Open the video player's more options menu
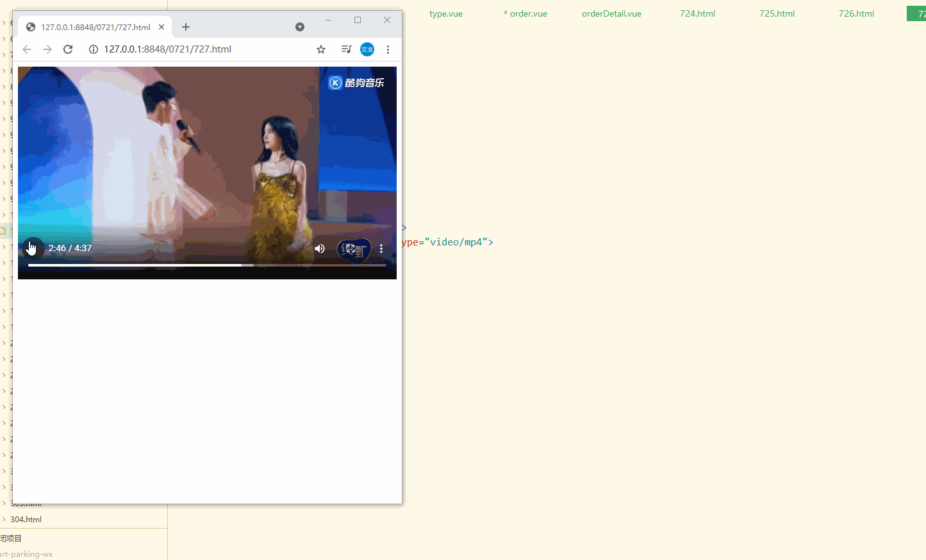This screenshot has height=560, width=926. click(x=381, y=249)
